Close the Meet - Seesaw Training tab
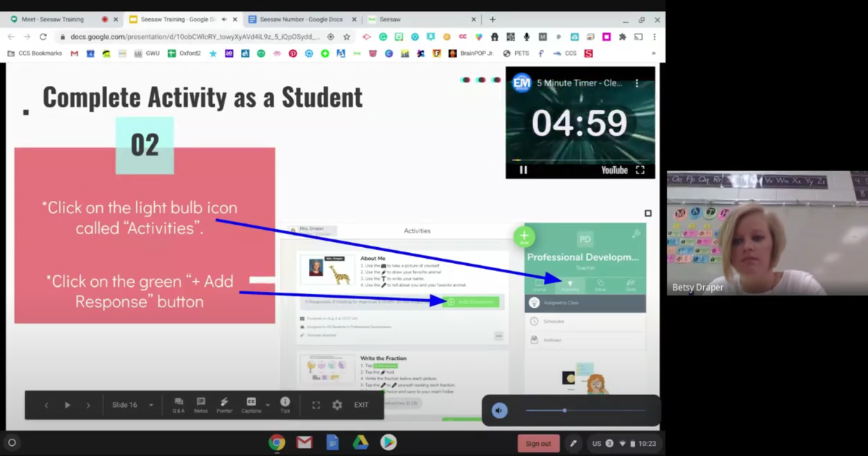The image size is (868, 456). tap(116, 20)
